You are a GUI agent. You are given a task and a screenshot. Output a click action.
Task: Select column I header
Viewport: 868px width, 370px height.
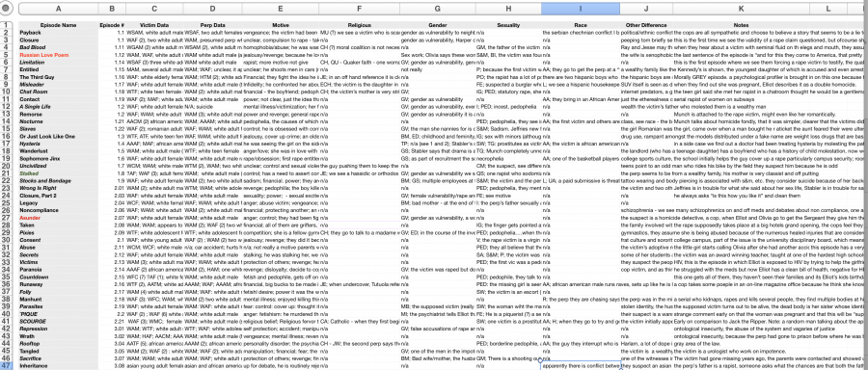(581, 9)
